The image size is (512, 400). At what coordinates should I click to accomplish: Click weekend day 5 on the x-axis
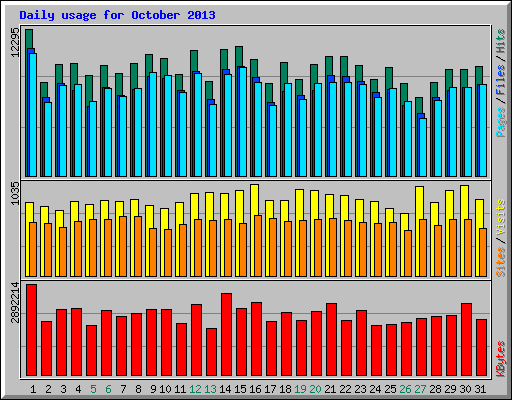93,389
